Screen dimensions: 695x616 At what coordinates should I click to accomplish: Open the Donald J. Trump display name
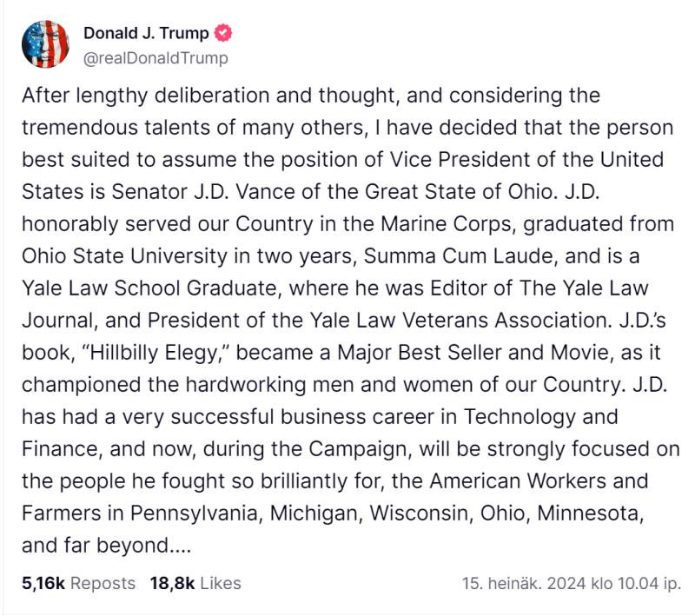click(146, 33)
